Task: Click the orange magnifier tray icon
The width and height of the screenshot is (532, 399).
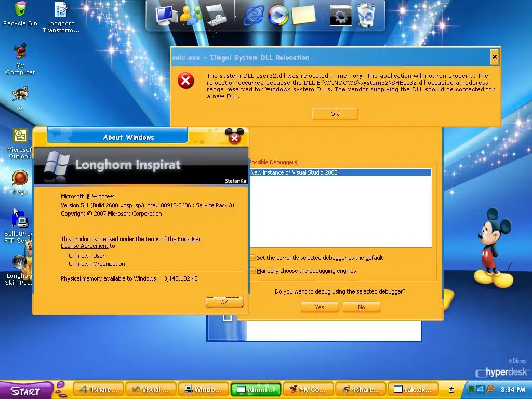Action: pyautogui.click(x=490, y=389)
